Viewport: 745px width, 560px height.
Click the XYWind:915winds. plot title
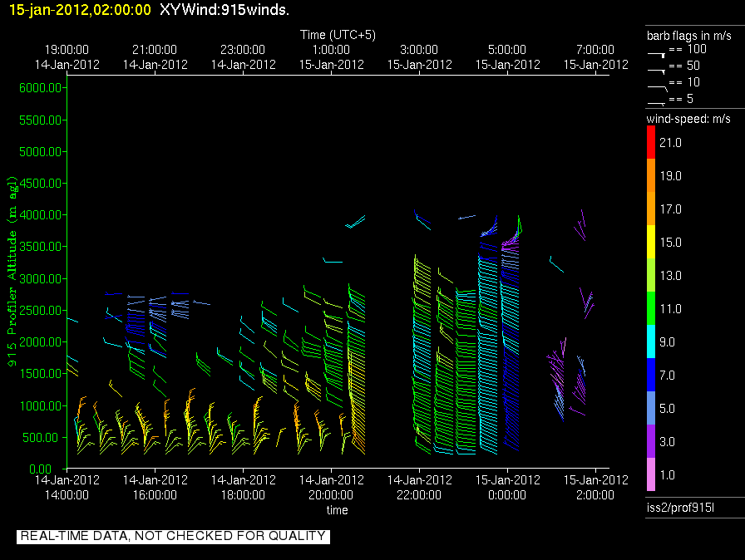coord(224,10)
